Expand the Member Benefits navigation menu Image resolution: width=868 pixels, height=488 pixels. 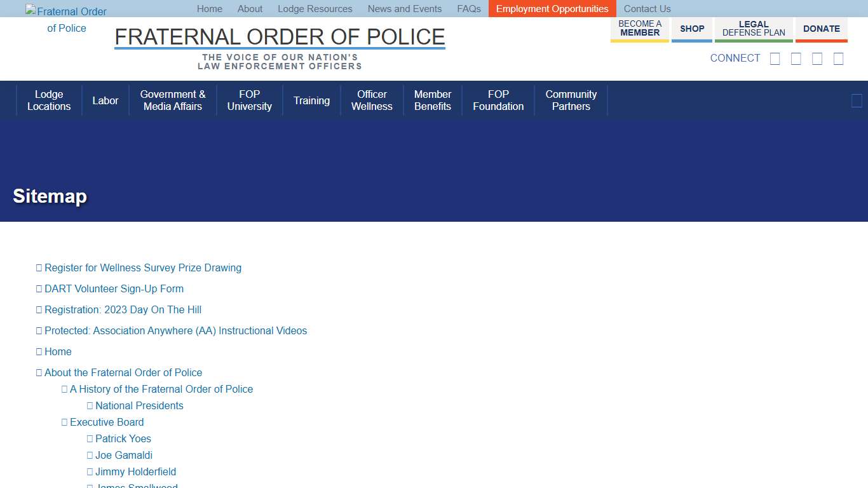(432, 100)
